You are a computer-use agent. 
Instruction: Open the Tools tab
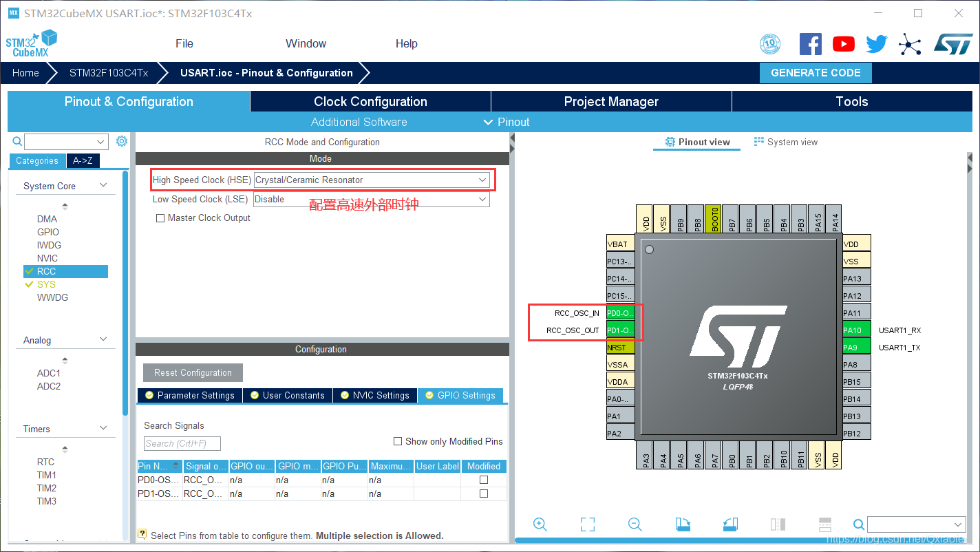[x=852, y=101]
